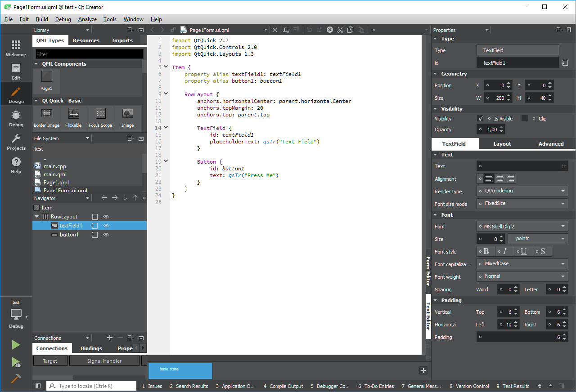Toggle the Is Visible checkbox
The width and height of the screenshot is (576, 392).
(480, 119)
